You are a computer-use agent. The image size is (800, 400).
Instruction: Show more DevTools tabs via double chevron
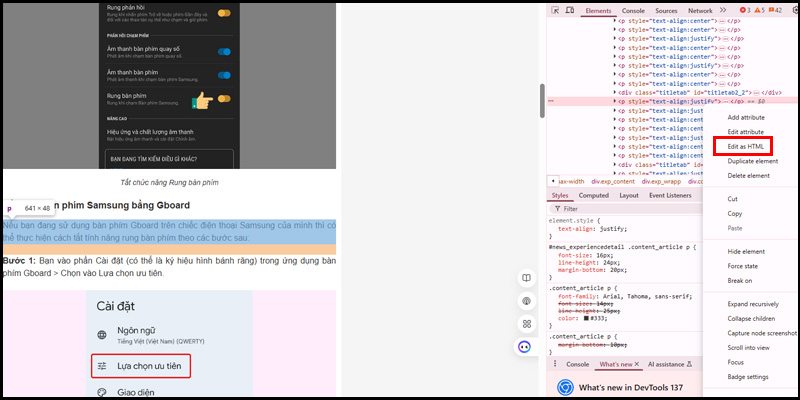click(x=723, y=10)
